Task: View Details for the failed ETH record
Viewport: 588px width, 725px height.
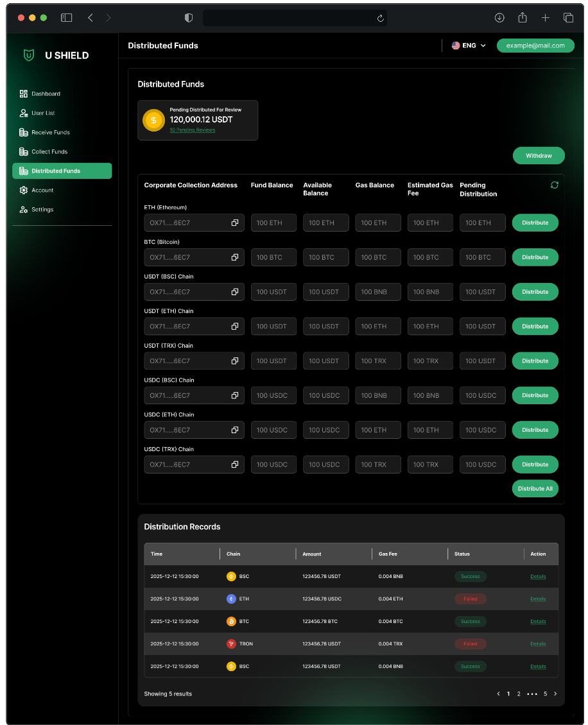Action: [538, 599]
